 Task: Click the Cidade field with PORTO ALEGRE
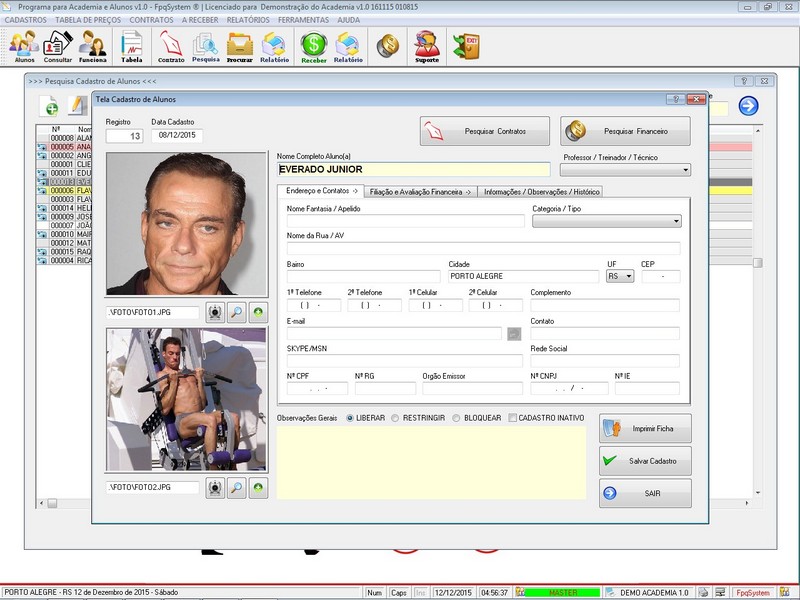pos(523,276)
